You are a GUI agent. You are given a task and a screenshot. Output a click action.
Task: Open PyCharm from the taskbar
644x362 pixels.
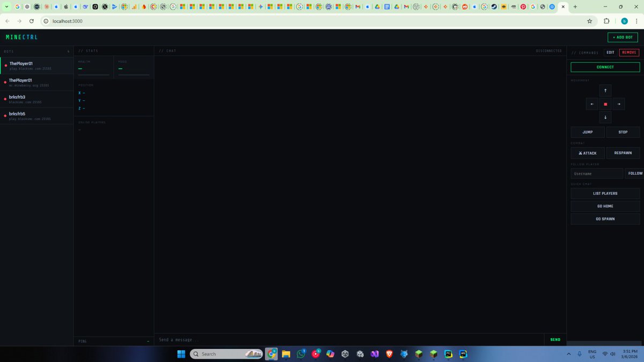tap(448, 354)
